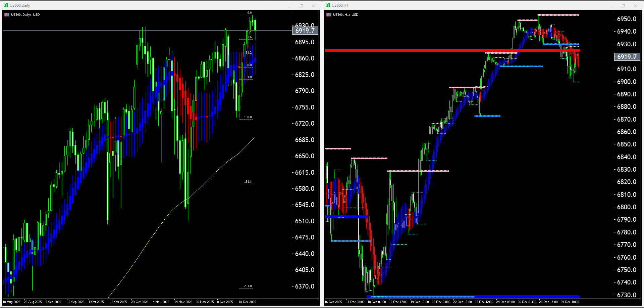Click Fibonacci level label 161.8 on Daily chart
The height and width of the screenshot is (308, 644).
pos(248,182)
